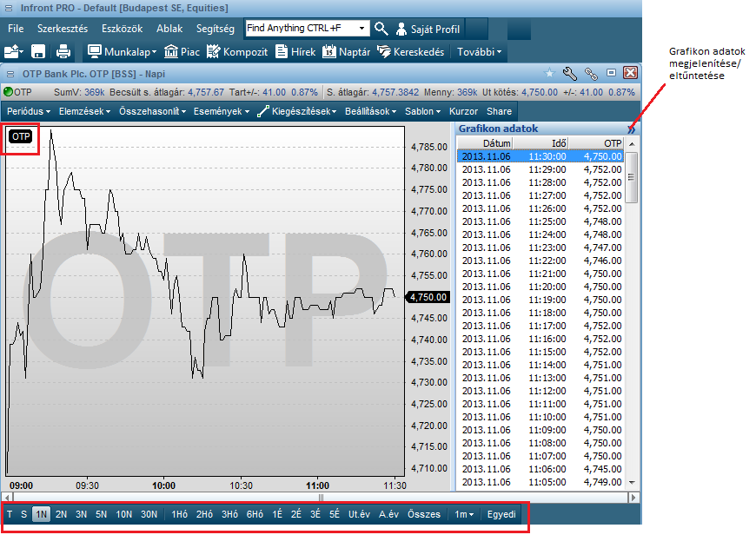Open the Összehasonlít dropdown

click(x=152, y=111)
